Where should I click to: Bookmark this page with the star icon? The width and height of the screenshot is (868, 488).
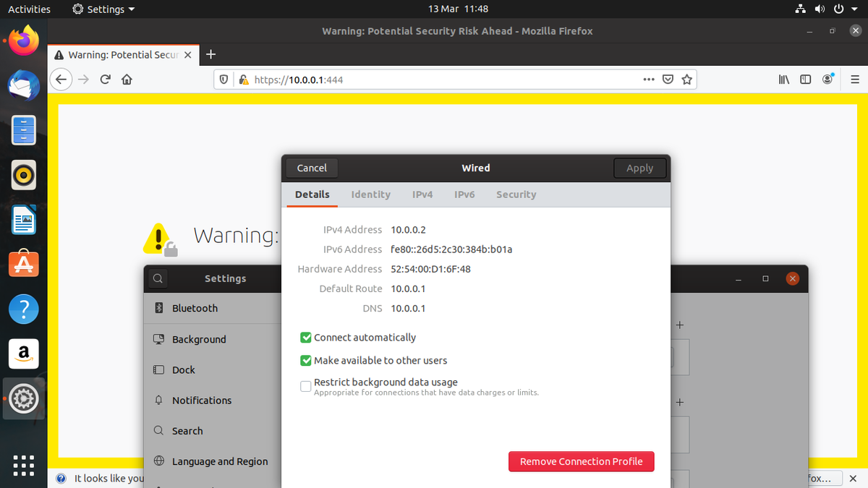tap(686, 79)
